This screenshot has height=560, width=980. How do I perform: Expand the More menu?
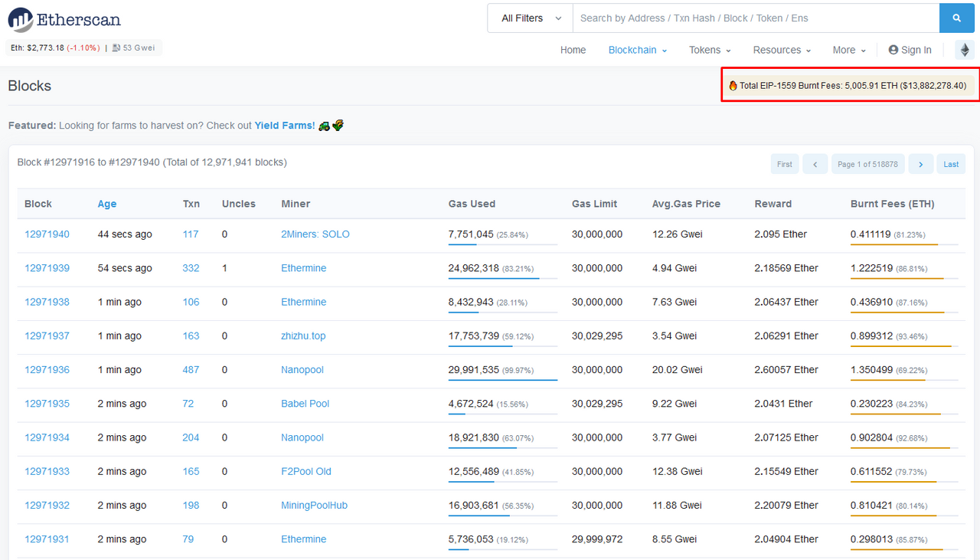coord(849,50)
